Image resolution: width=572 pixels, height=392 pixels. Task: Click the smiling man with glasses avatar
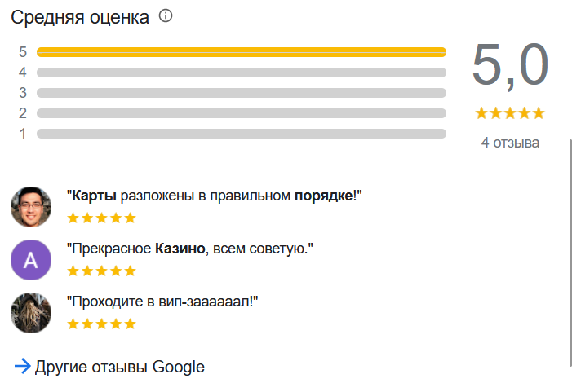31,207
